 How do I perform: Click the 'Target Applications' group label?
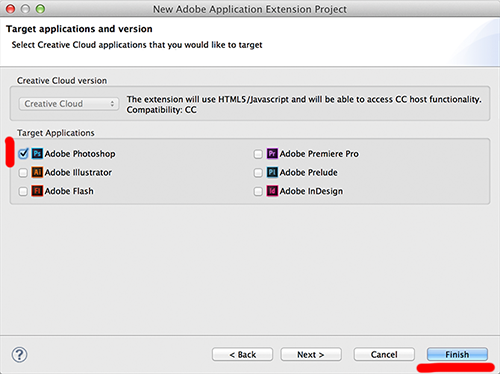pyautogui.click(x=56, y=133)
